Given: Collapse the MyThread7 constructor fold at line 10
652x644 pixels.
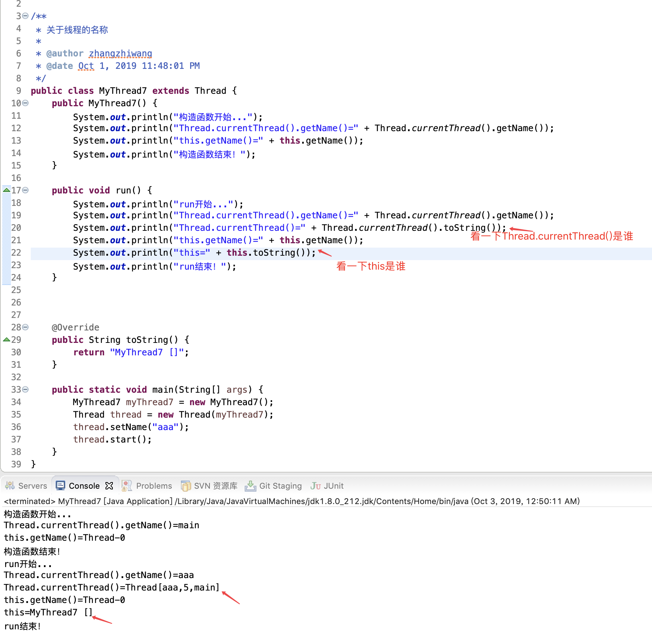Looking at the screenshot, I should (x=25, y=103).
